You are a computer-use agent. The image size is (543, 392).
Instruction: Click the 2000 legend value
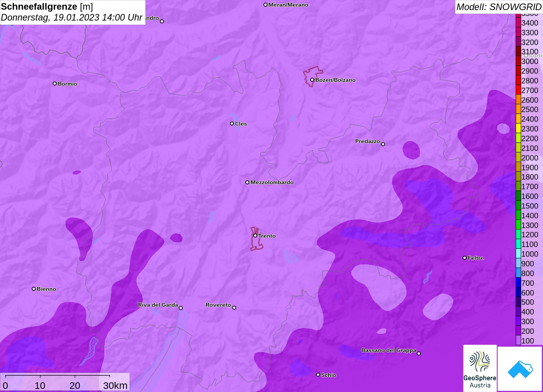(530, 157)
